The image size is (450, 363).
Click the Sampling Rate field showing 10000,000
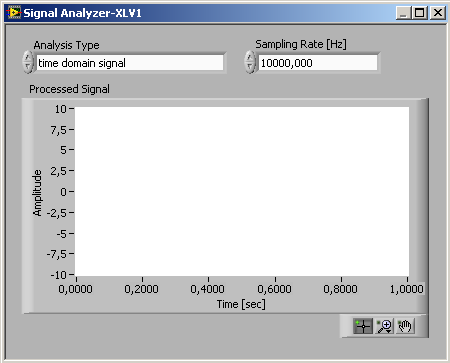click(318, 63)
